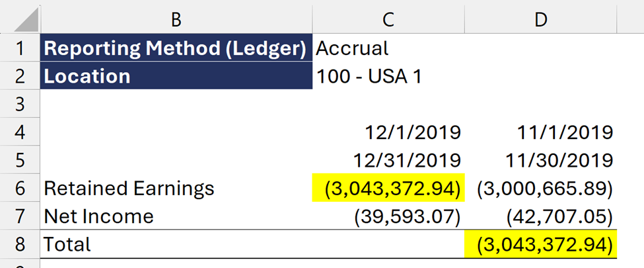Select column D header
The height and width of the screenshot is (268, 644).
click(541, 19)
